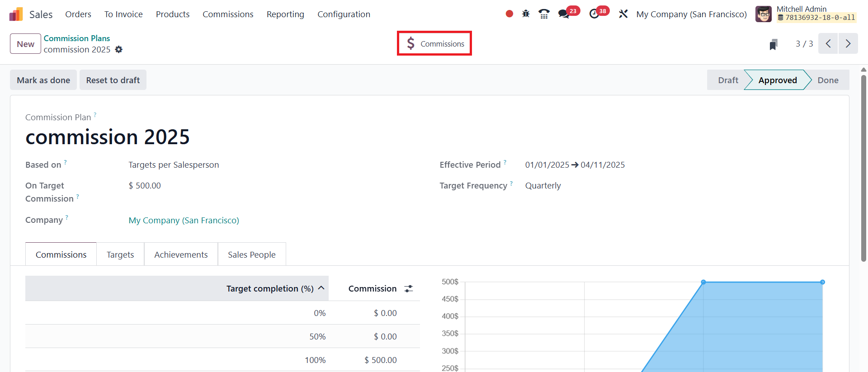Set the status to Done stage
This screenshot has height=372, width=868.
pyautogui.click(x=828, y=80)
